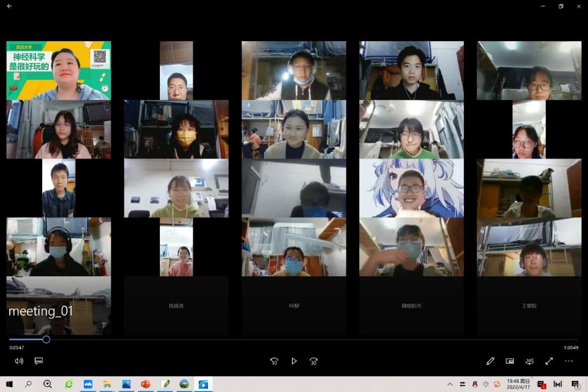
Task: Click the tray icon with red badge
Action: click(x=541, y=384)
